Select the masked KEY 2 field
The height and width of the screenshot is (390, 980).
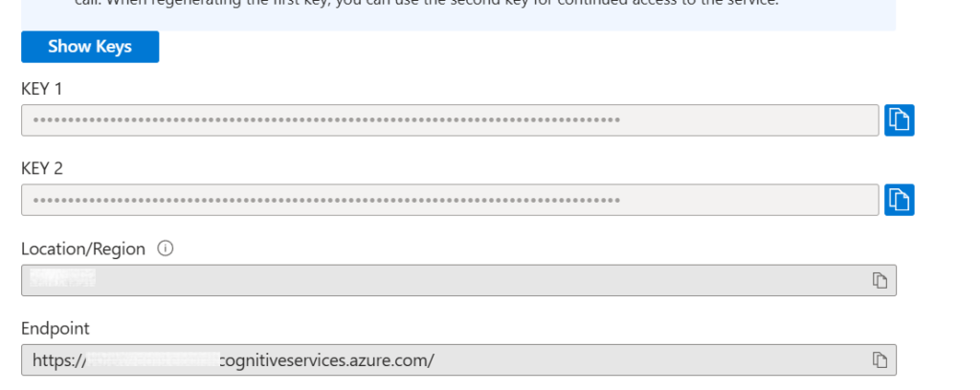click(x=325, y=200)
